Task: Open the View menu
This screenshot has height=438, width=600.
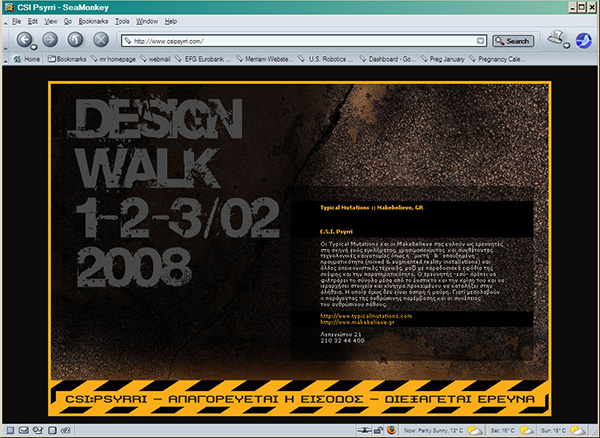Action: click(51, 21)
